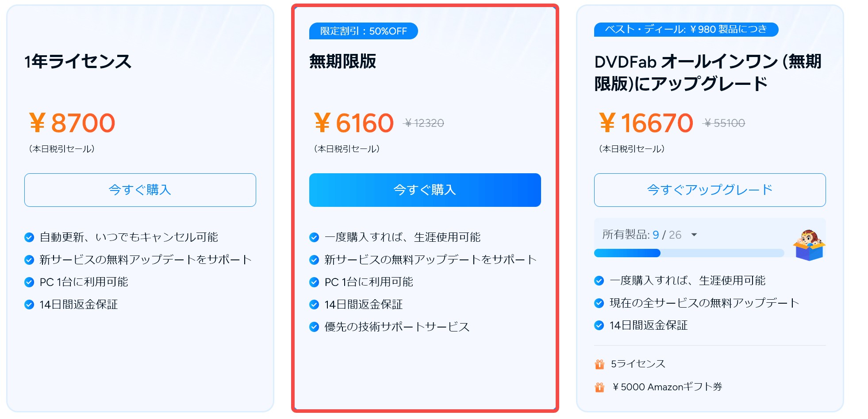Click the ベスト・ディール ¥980 badge
868x419 pixels.
(686, 30)
